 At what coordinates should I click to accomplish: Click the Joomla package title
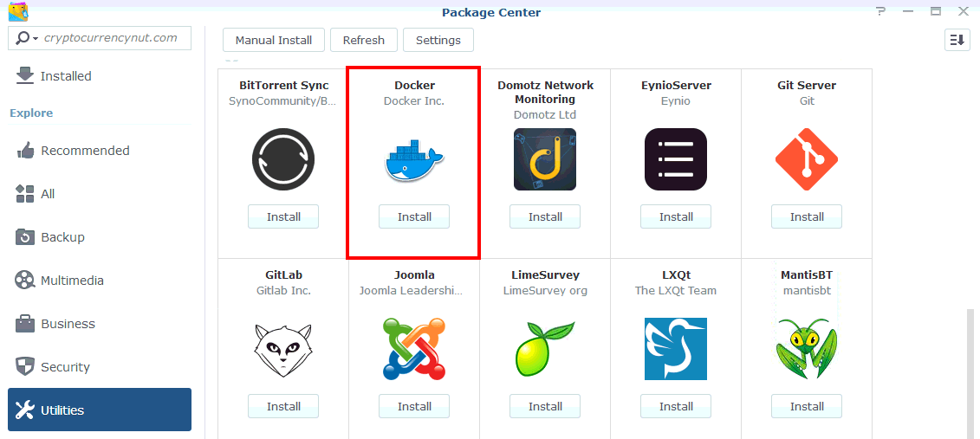(x=414, y=274)
